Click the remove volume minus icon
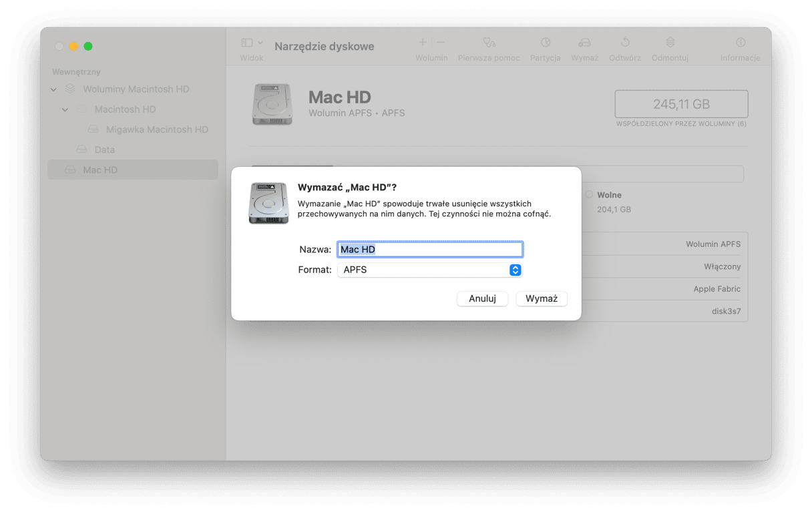Screen dimensions: 812x514 tap(441, 42)
